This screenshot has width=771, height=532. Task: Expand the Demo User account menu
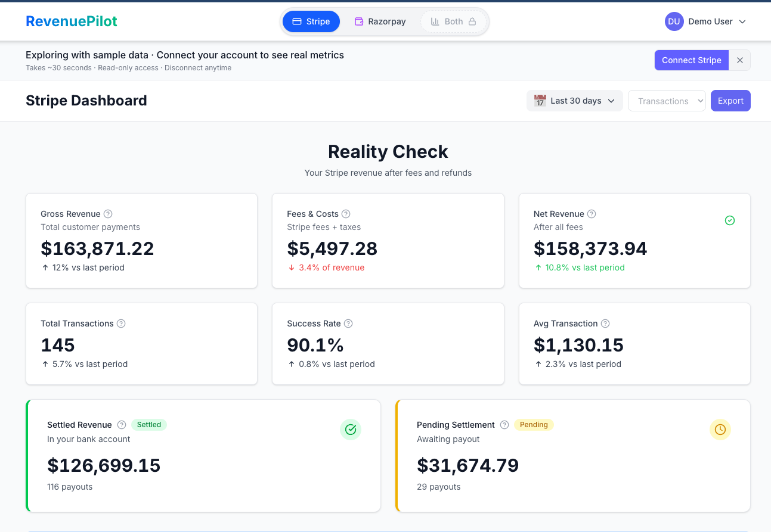pyautogui.click(x=711, y=21)
